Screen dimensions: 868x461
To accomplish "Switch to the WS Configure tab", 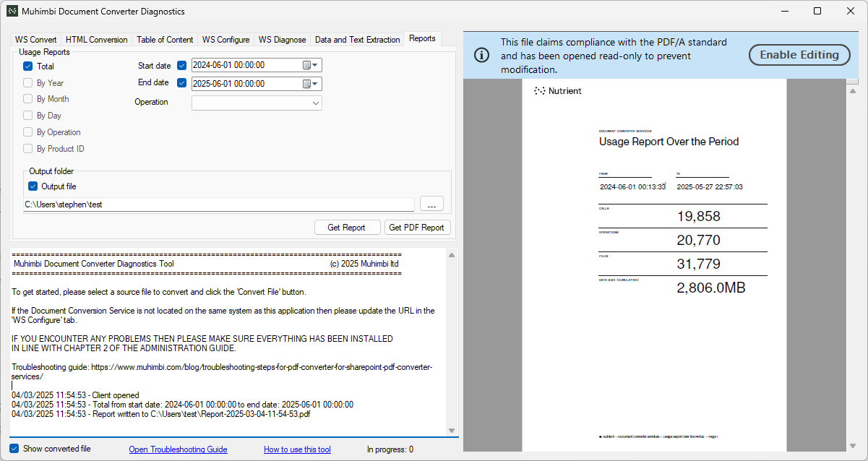I will tap(225, 40).
